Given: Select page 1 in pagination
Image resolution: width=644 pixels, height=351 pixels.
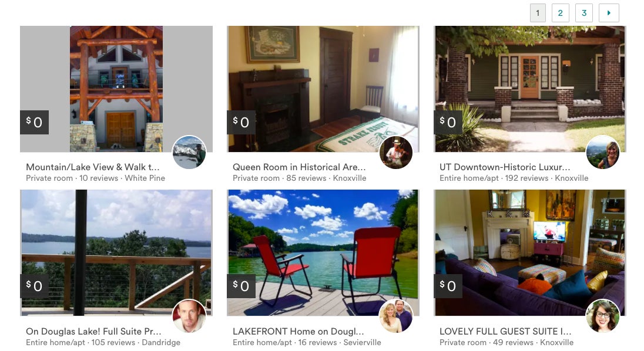Looking at the screenshot, I should (538, 13).
